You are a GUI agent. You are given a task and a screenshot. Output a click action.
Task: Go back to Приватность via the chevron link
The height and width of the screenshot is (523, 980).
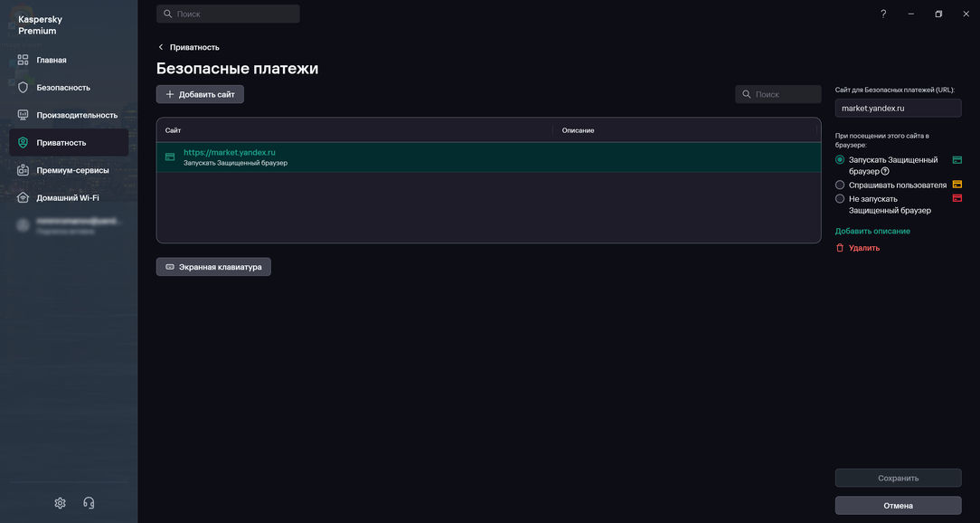[189, 47]
